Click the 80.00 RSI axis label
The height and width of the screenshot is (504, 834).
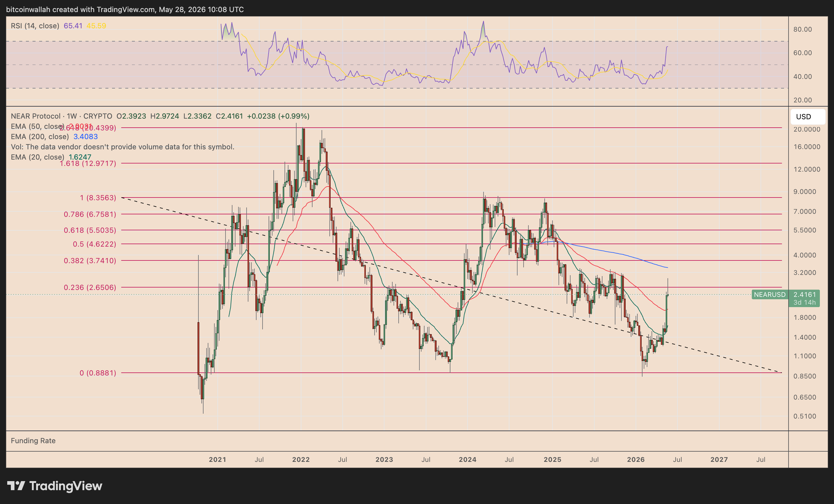click(802, 30)
